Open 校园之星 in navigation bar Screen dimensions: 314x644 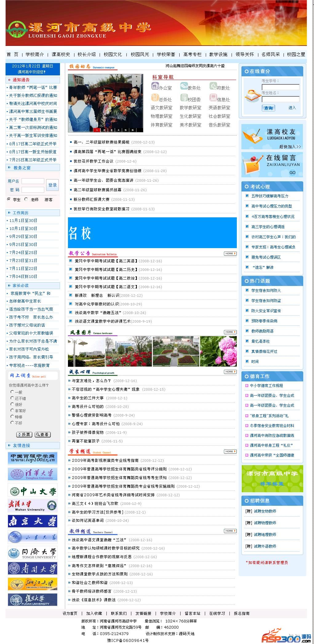pyautogui.click(x=296, y=54)
